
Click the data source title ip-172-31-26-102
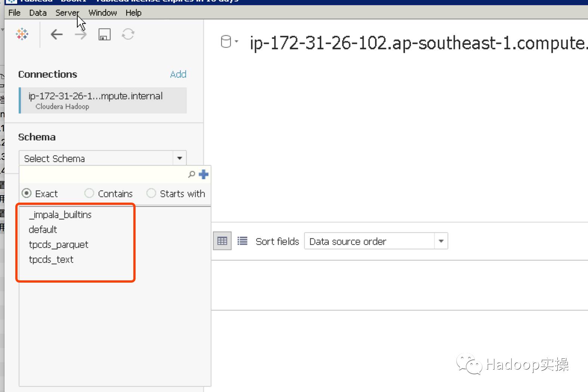(418, 43)
